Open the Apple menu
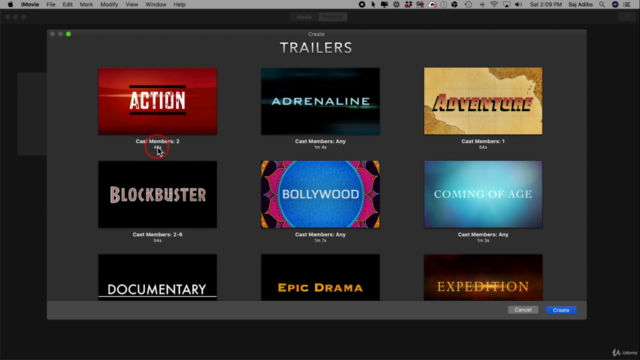The image size is (640, 360). tap(10, 4)
